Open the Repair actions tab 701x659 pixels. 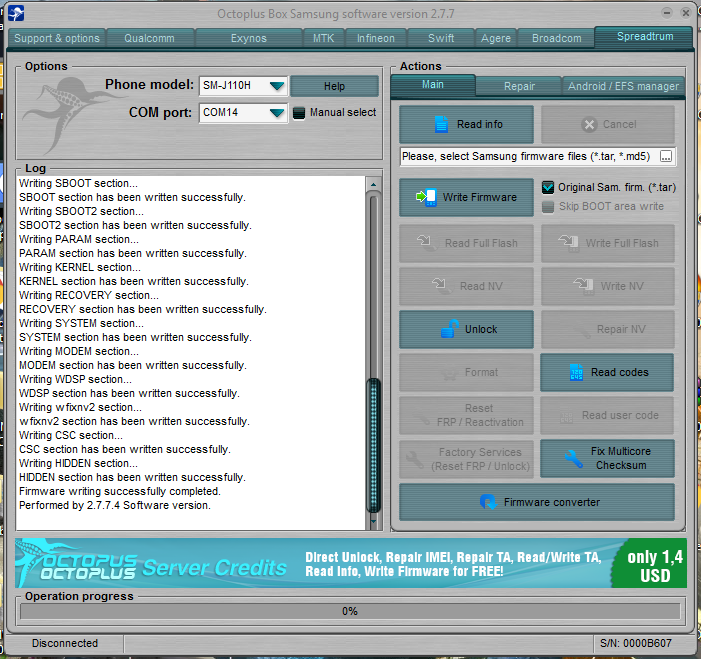click(x=519, y=86)
